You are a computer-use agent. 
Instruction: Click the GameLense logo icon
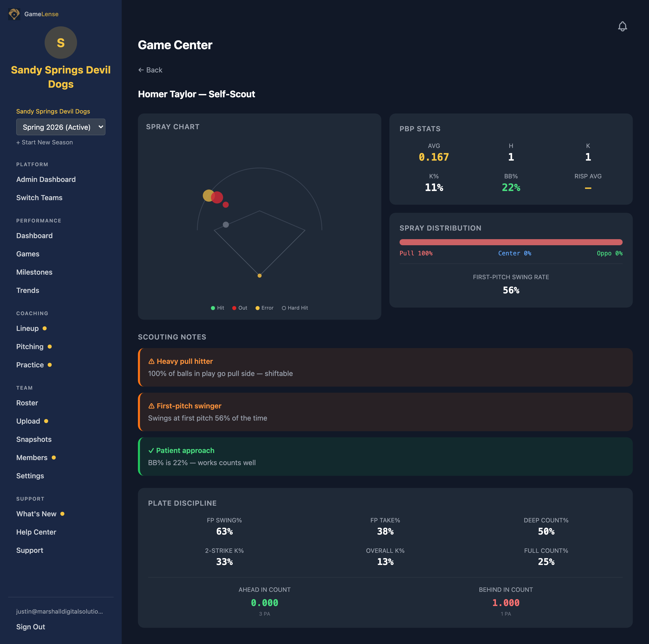(14, 14)
